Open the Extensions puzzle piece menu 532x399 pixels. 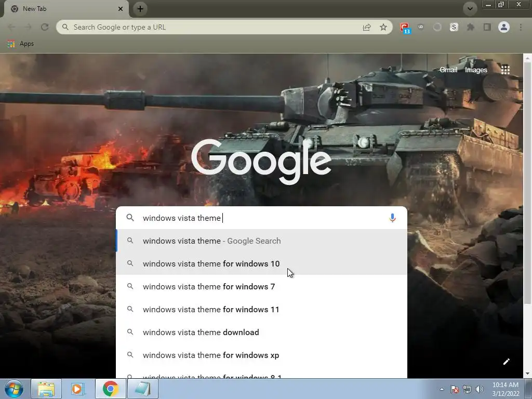471,27
